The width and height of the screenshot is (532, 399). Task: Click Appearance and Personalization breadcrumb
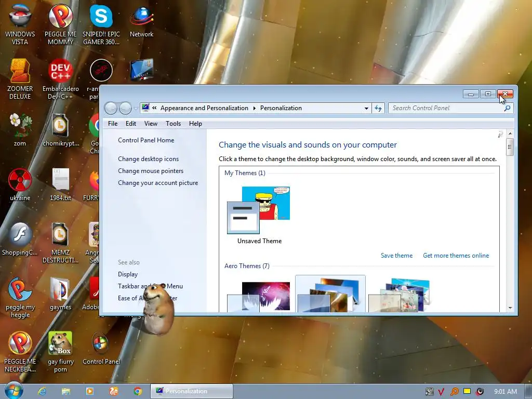coord(204,108)
